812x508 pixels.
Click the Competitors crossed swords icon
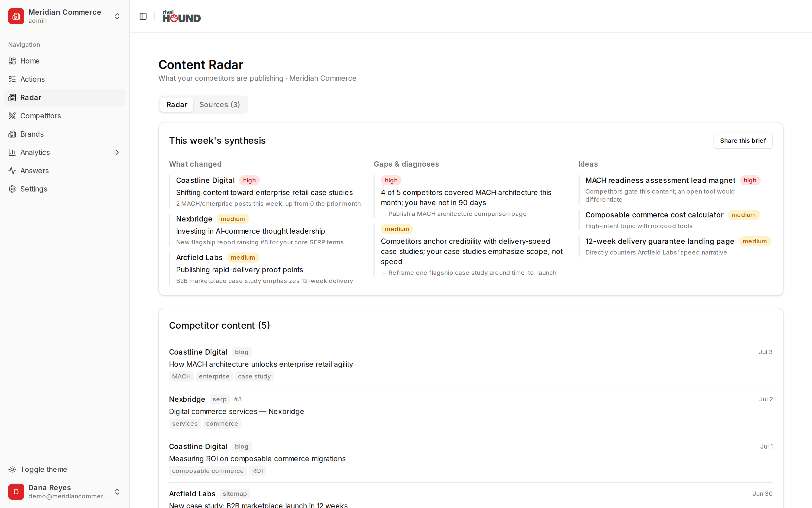coord(12,116)
